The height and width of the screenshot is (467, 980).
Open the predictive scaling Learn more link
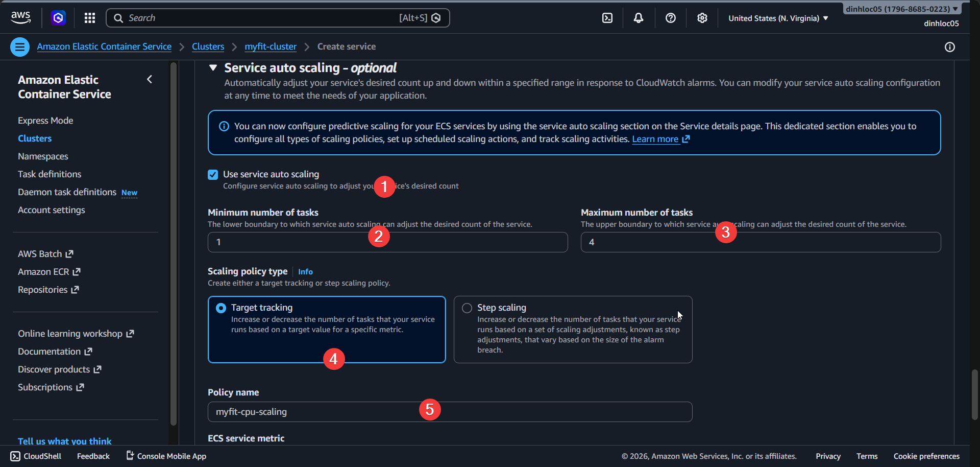tap(656, 138)
